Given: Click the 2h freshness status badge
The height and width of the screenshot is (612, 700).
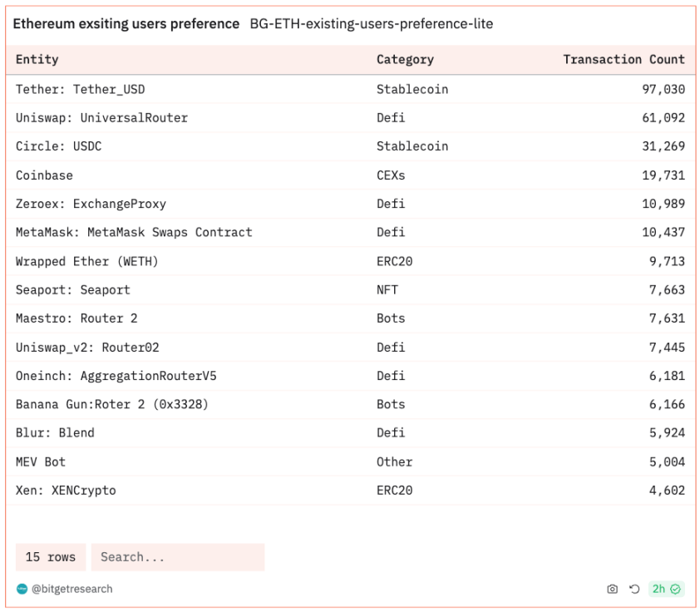Looking at the screenshot, I should (666, 589).
